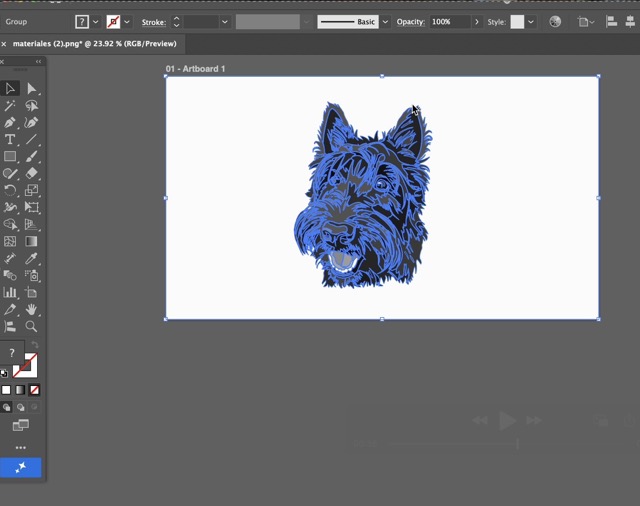Image resolution: width=640 pixels, height=506 pixels.
Task: Expand fill color dropdown arrow
Action: tap(96, 22)
